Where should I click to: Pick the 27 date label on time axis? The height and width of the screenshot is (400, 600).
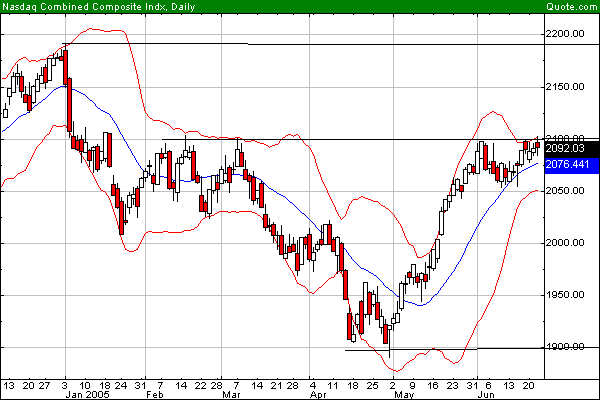click(x=44, y=385)
